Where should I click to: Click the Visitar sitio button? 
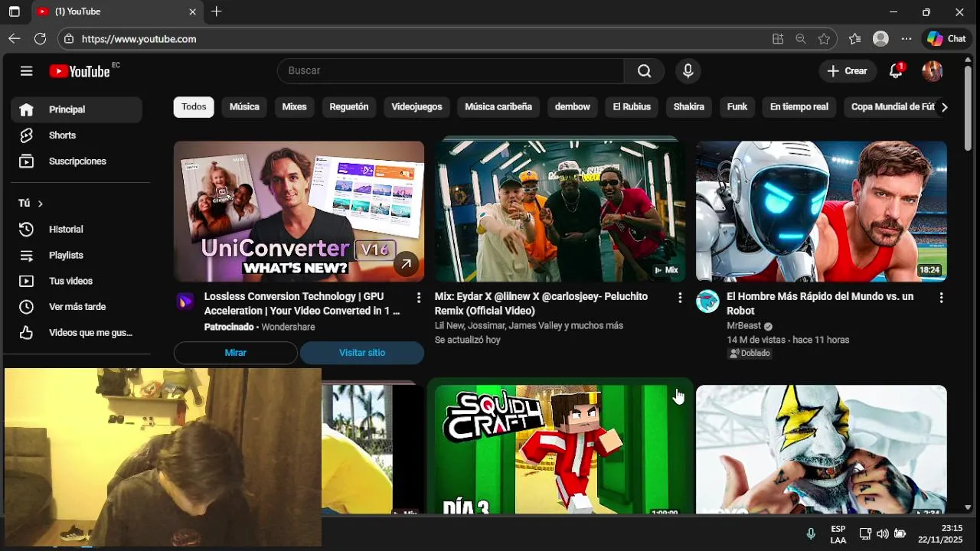(362, 353)
